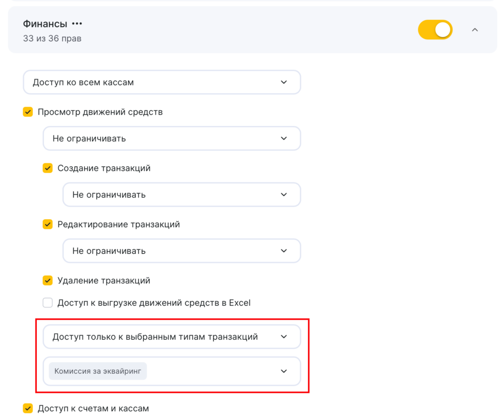This screenshot has height=420, width=504.
Task: Uncheck Создание транзакций checkbox
Action: pyautogui.click(x=48, y=168)
